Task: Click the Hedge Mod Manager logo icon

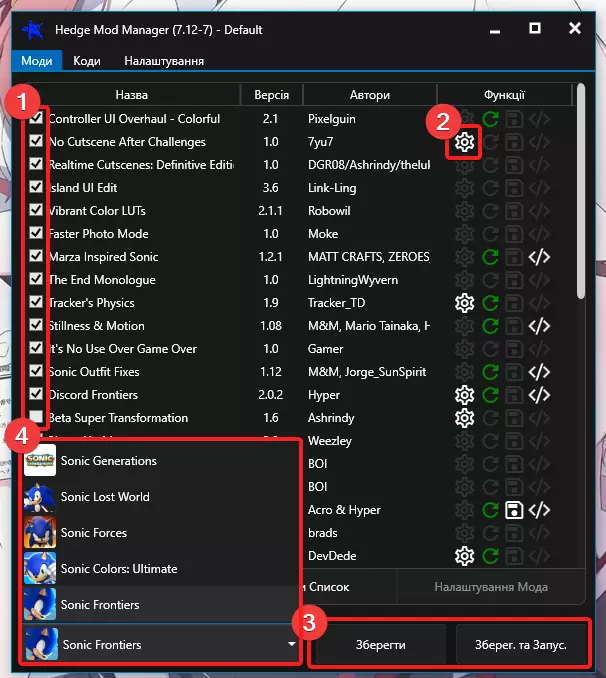Action: coord(33,30)
